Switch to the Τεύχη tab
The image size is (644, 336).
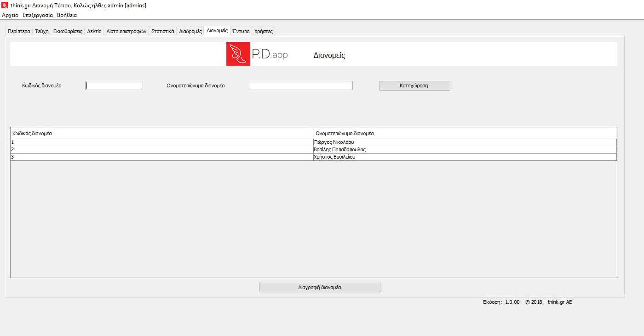pyautogui.click(x=41, y=32)
